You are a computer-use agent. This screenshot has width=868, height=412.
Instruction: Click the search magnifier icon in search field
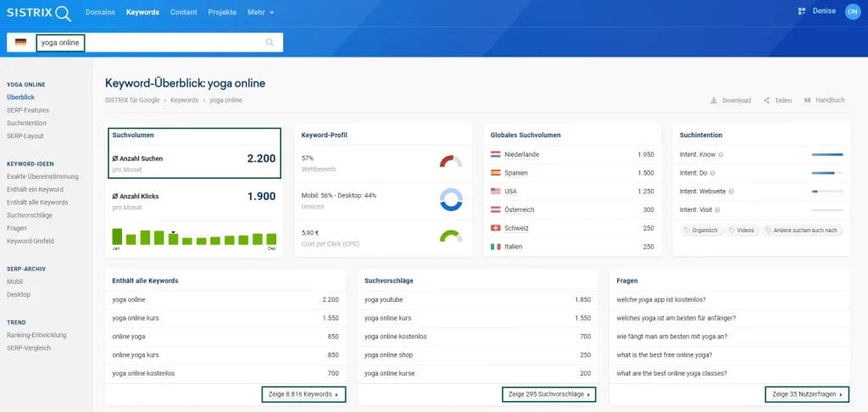(270, 42)
